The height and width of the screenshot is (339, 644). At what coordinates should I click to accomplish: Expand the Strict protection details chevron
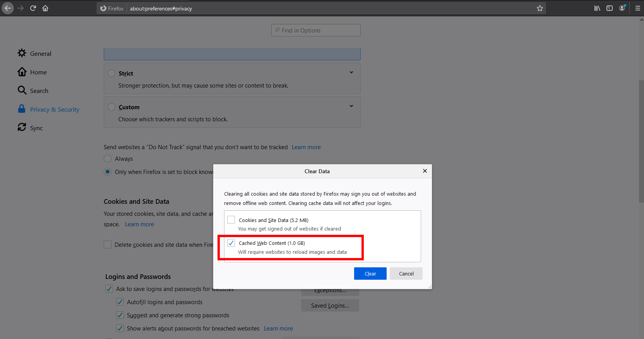tap(351, 72)
